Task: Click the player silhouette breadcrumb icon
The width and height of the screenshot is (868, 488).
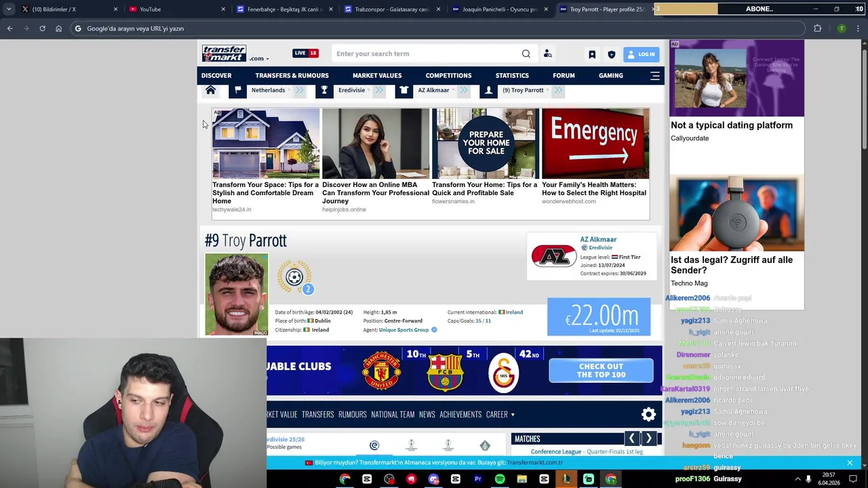Action: point(488,90)
